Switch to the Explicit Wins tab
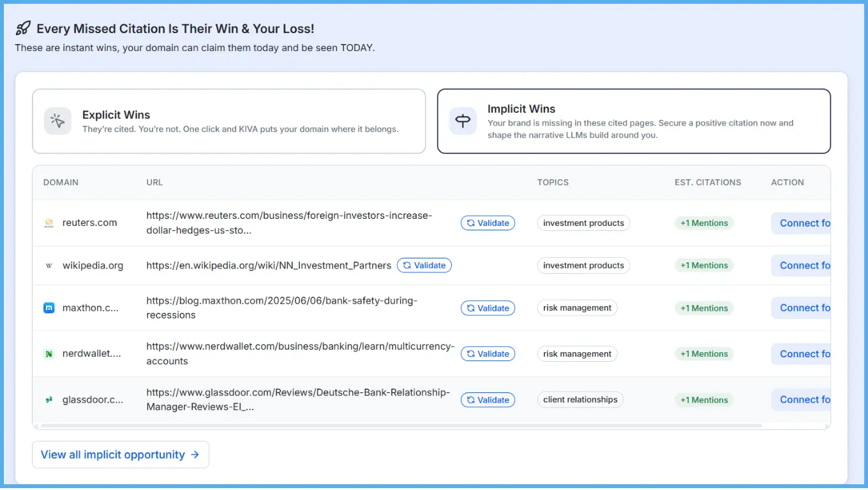The width and height of the screenshot is (868, 490). click(228, 121)
